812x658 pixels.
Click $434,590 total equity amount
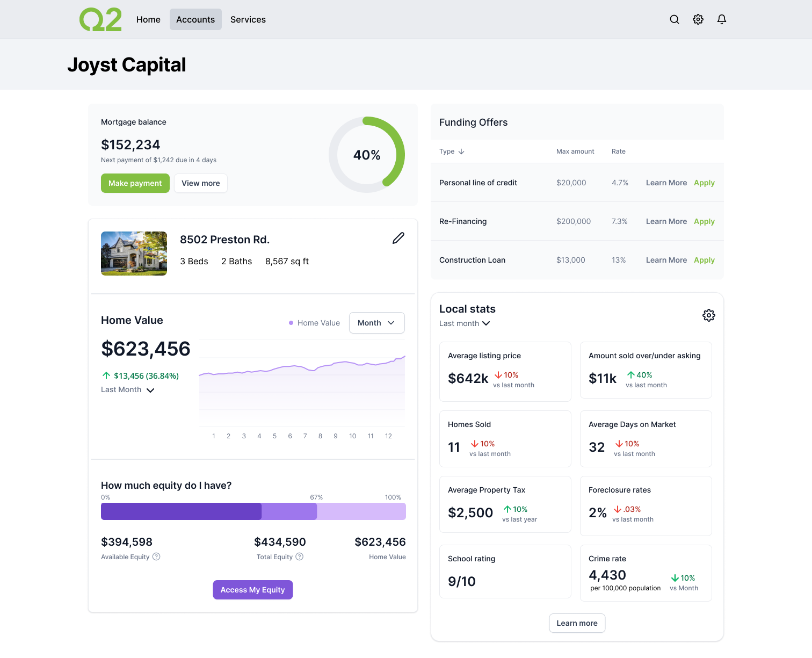tap(280, 542)
